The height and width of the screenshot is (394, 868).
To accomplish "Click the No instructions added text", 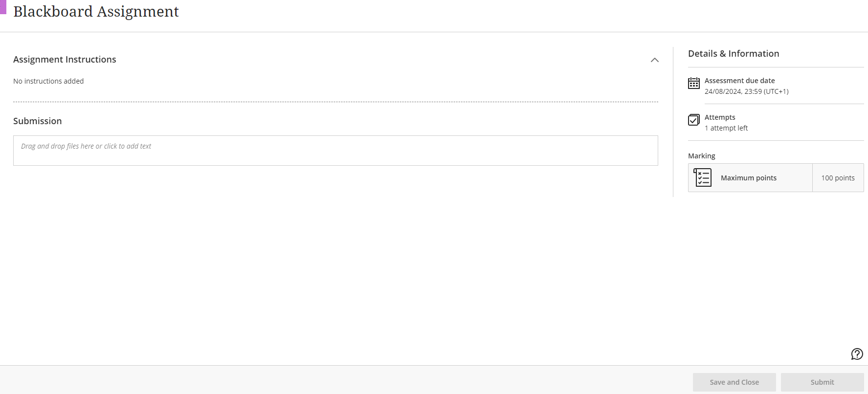I will pyautogui.click(x=48, y=81).
